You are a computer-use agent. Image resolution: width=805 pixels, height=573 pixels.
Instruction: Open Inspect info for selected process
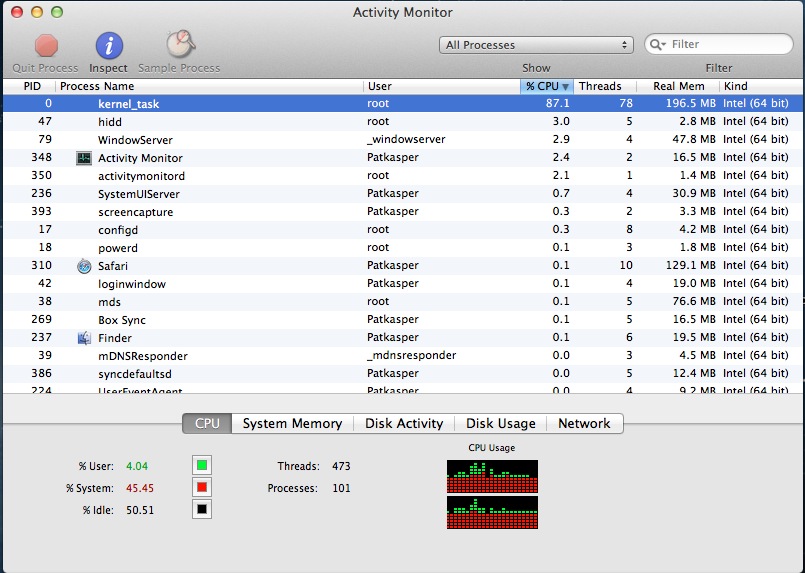coord(109,45)
